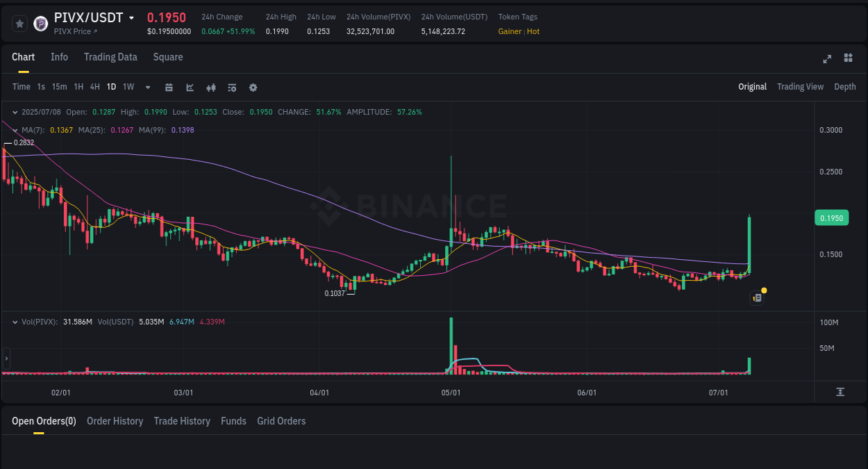Open the calendar date range picker
Viewport: 868px width, 469px height.
tap(169, 87)
